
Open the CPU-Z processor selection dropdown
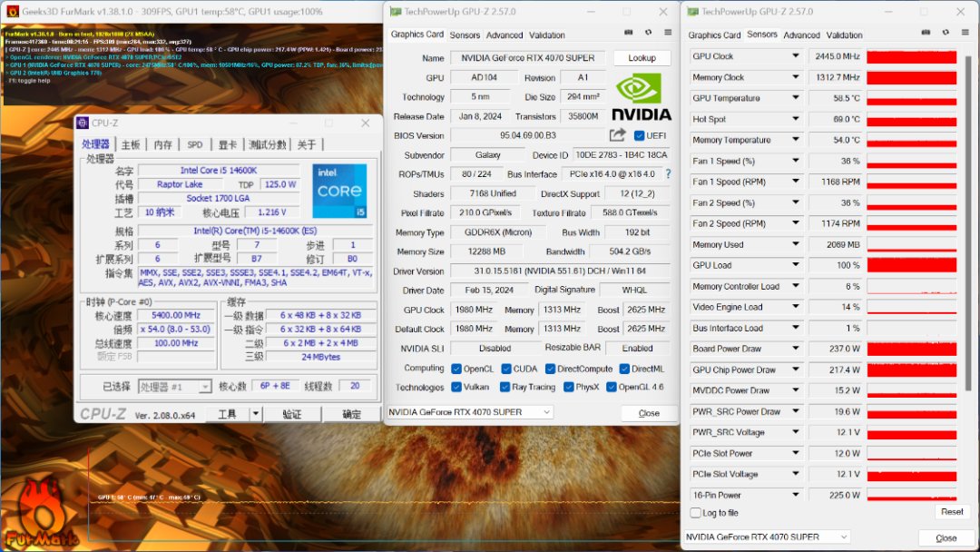(x=205, y=387)
